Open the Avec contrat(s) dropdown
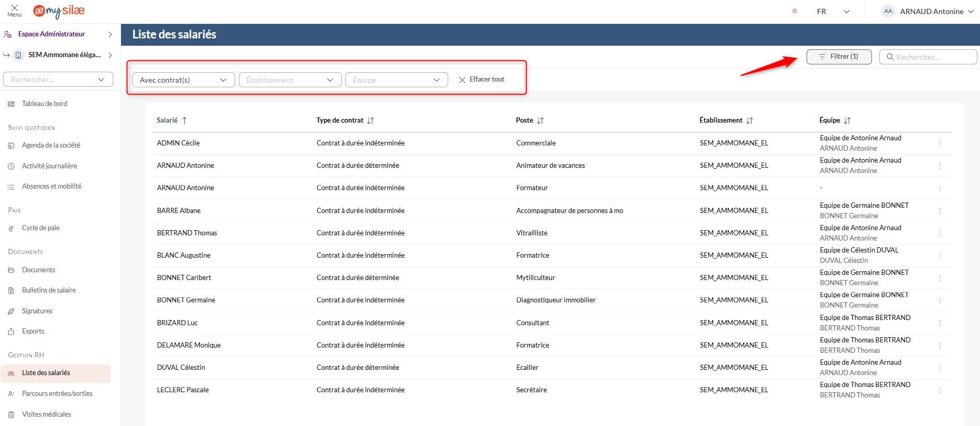 pos(183,80)
